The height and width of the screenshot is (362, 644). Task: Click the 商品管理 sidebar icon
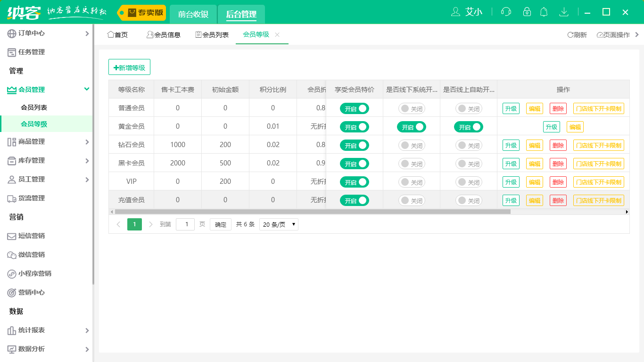tap(12, 142)
